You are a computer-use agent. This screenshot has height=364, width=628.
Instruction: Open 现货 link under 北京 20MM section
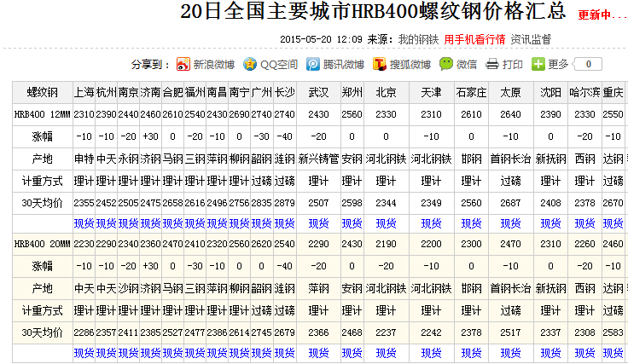386,353
